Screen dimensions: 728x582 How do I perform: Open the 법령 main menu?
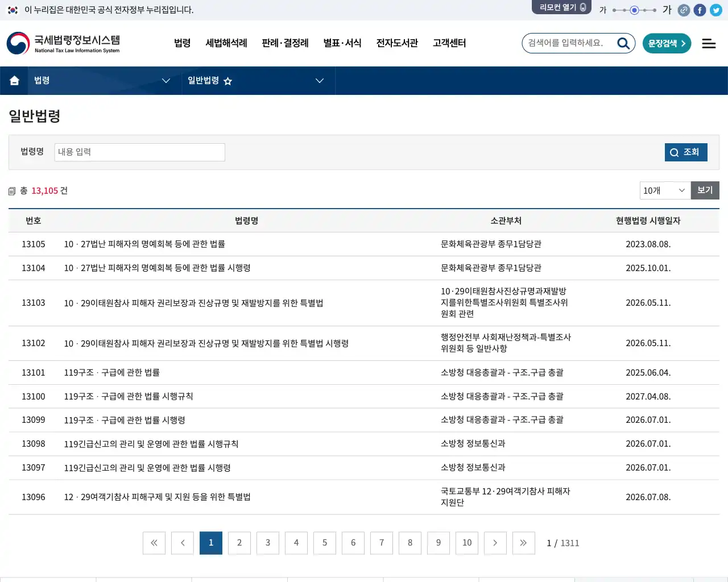182,43
